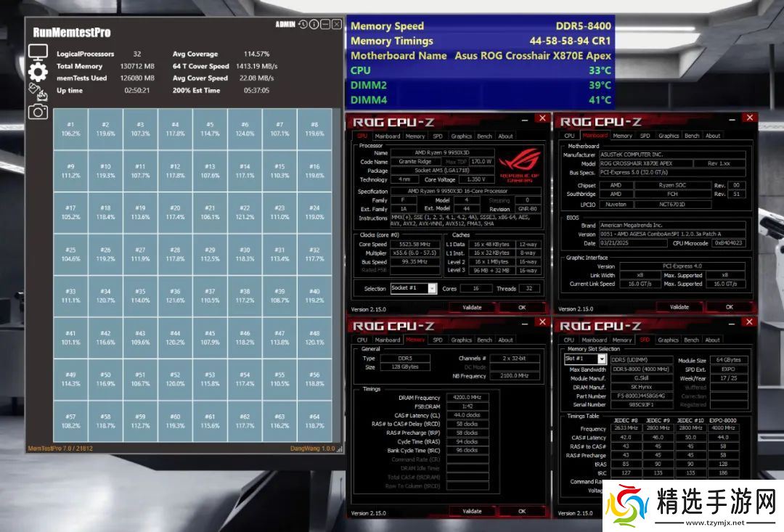This screenshot has height=532, width=784.
Task: Click the burn/clean icon in RunMemtestPro sidebar
Action: point(37,91)
